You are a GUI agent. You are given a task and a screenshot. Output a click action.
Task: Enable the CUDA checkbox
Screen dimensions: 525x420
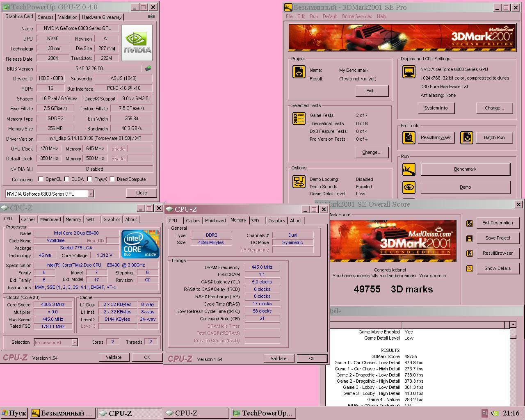pos(66,179)
